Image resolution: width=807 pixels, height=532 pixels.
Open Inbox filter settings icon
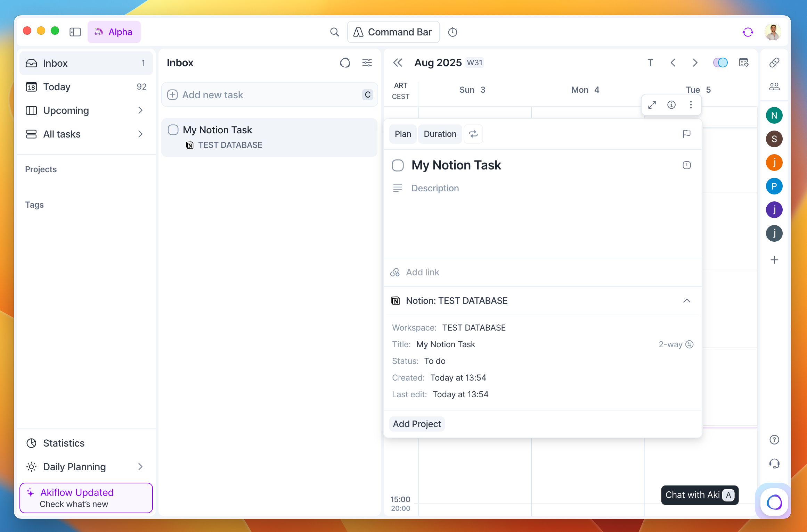(367, 63)
